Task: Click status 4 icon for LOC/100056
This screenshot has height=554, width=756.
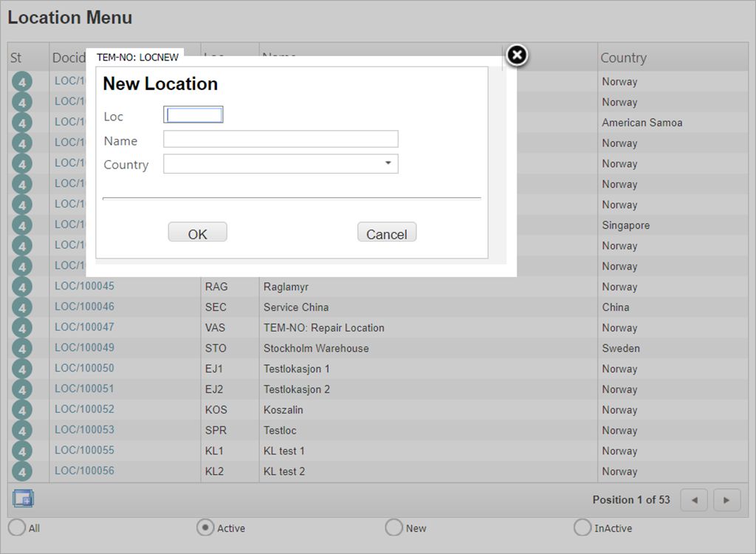Action: coord(22,471)
